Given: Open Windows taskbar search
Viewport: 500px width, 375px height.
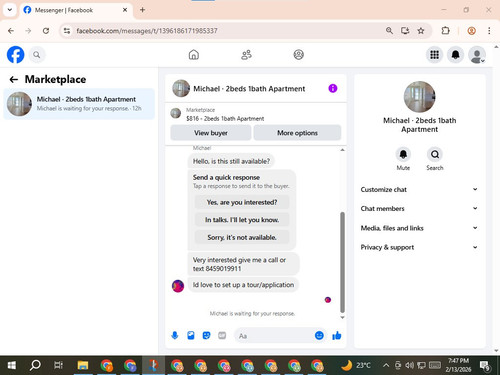Looking at the screenshot, I should [x=35, y=365].
